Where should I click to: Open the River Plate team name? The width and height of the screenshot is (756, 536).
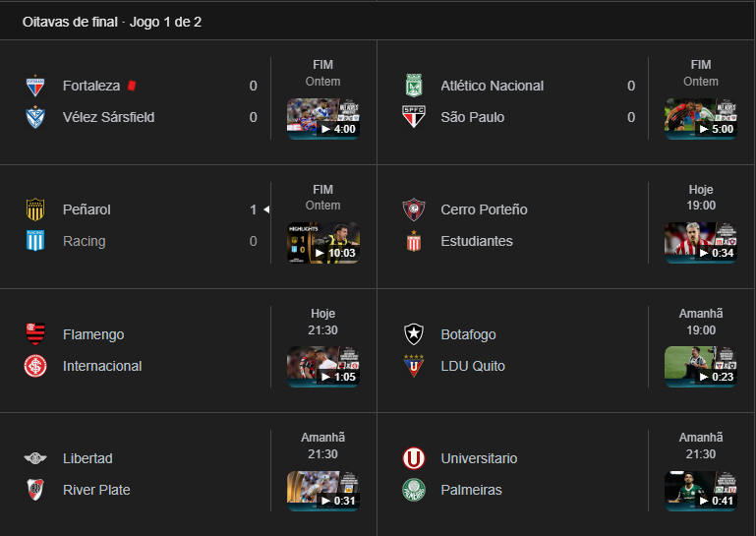click(x=96, y=490)
